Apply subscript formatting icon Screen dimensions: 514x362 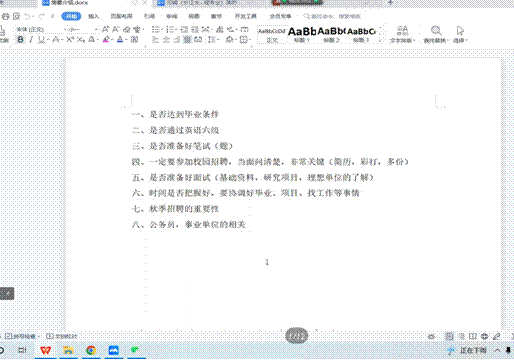(80, 40)
